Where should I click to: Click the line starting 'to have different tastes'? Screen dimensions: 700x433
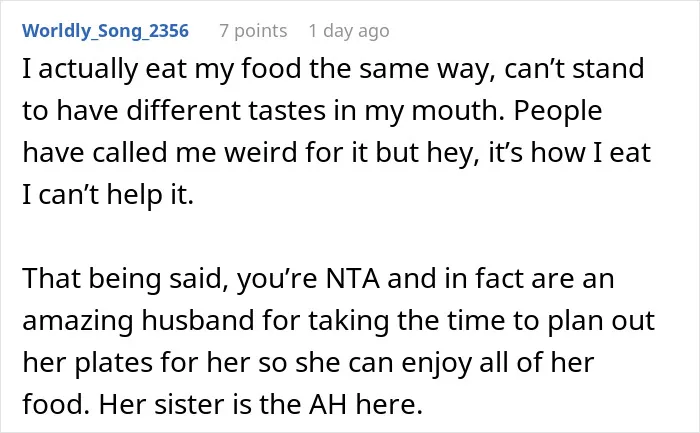(x=312, y=110)
